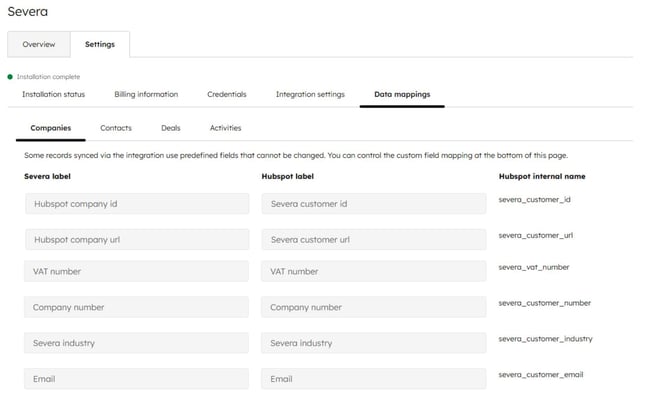This screenshot has width=670, height=402.
Task: Click the Severa page title
Action: click(x=28, y=12)
